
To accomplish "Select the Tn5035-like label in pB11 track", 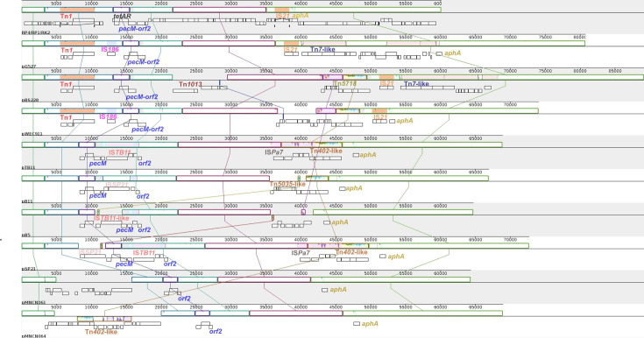I will 287,184.
